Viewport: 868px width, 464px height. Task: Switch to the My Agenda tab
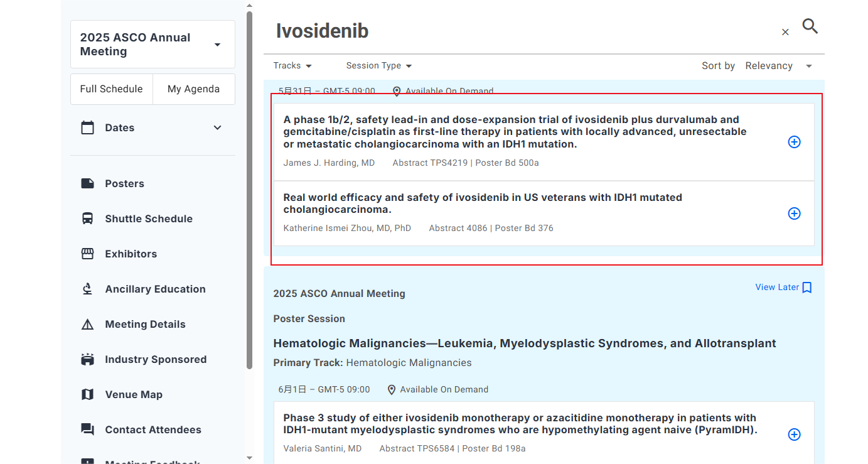pos(193,89)
